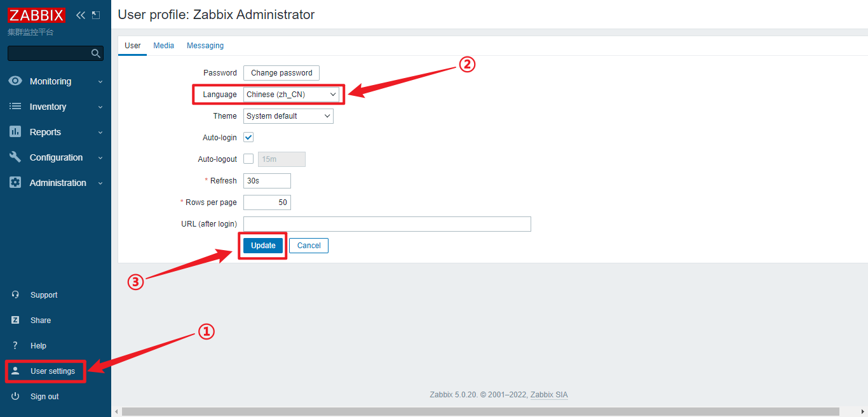Open the Monitoring menu label
Image resolution: width=868 pixels, height=417 pixels.
click(51, 81)
